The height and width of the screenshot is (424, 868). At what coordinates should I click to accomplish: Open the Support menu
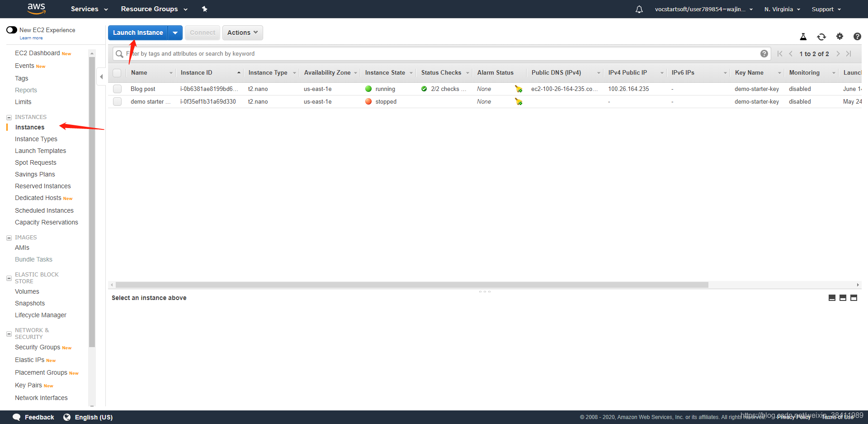click(826, 9)
